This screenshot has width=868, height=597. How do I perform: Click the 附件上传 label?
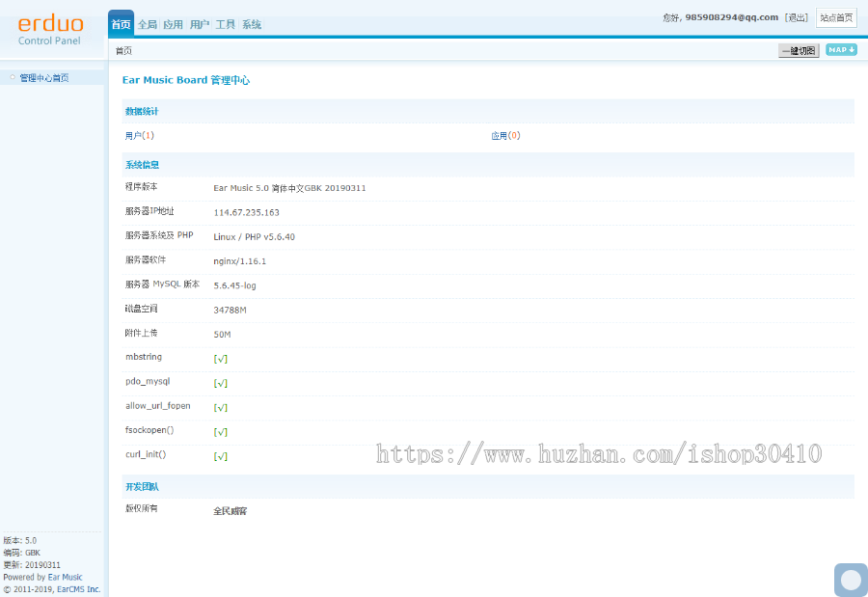tap(141, 333)
